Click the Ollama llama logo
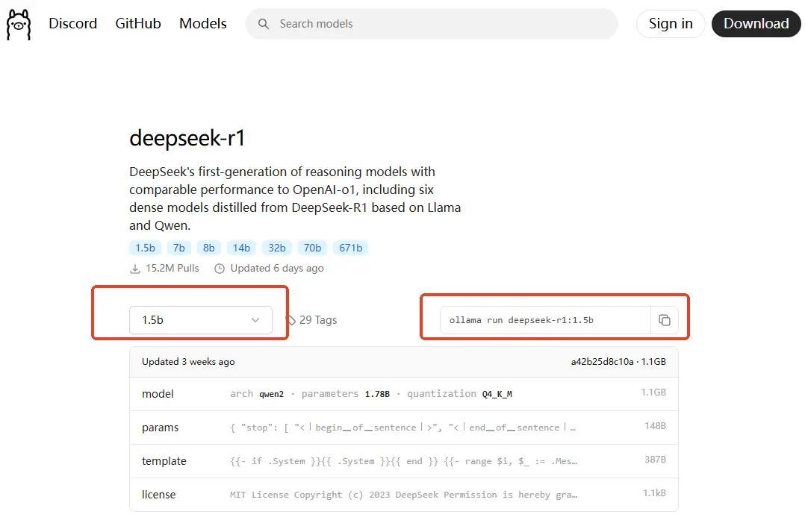Image resolution: width=805 pixels, height=532 pixels. (19, 24)
